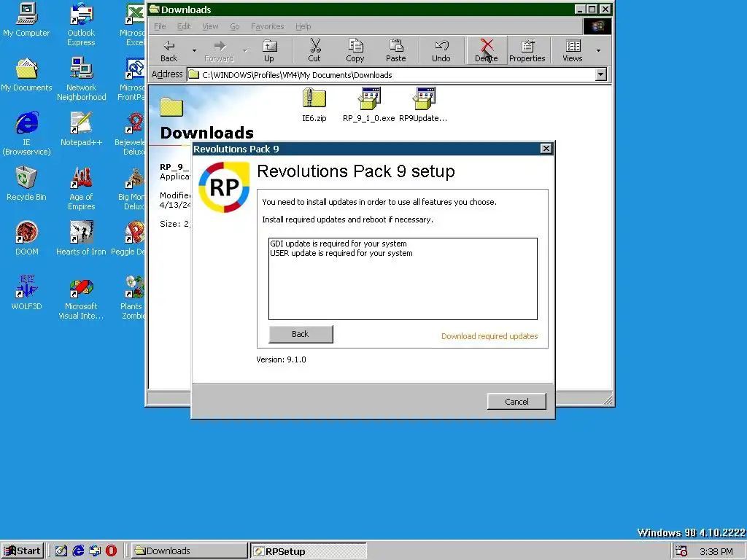
Task: Click Views toolbar button
Action: [x=572, y=51]
